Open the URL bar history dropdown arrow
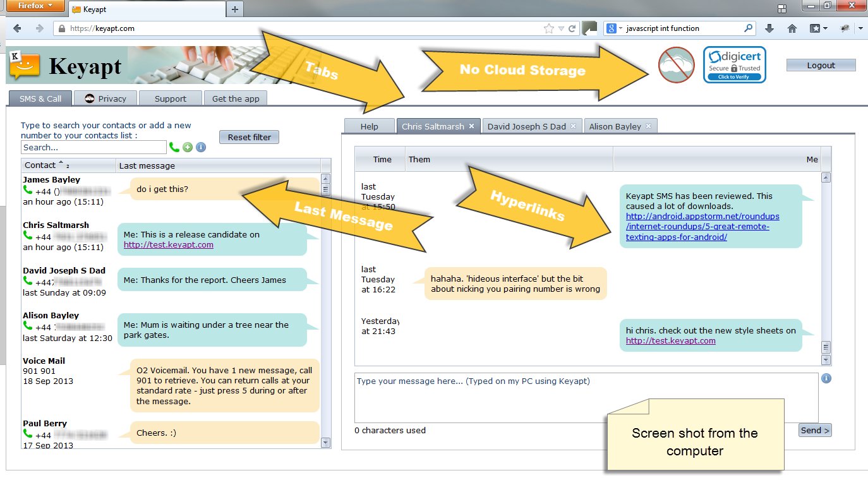Viewport: 868px width, 485px height. click(x=561, y=28)
